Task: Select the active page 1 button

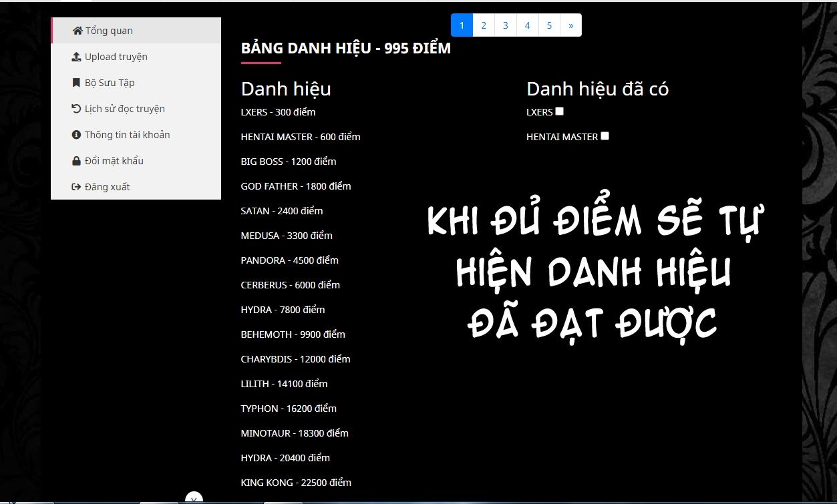Action: 462,25
